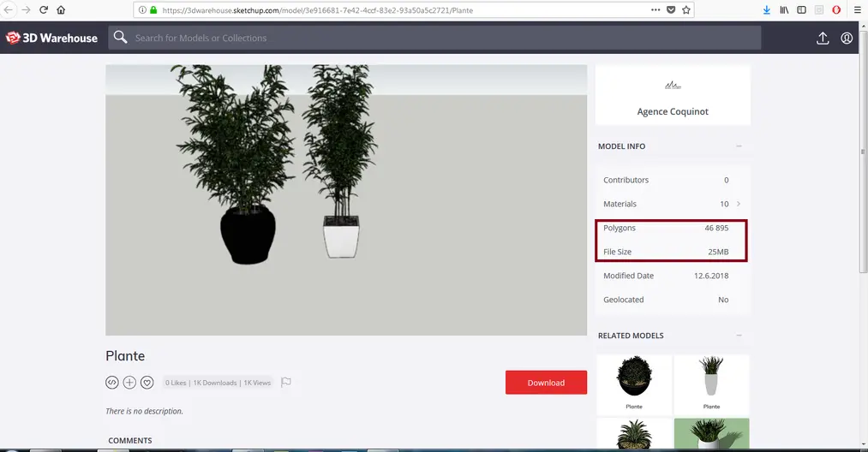868x452 pixels.
Task: Focus the Search for Models or Collections field
Action: tap(434, 38)
